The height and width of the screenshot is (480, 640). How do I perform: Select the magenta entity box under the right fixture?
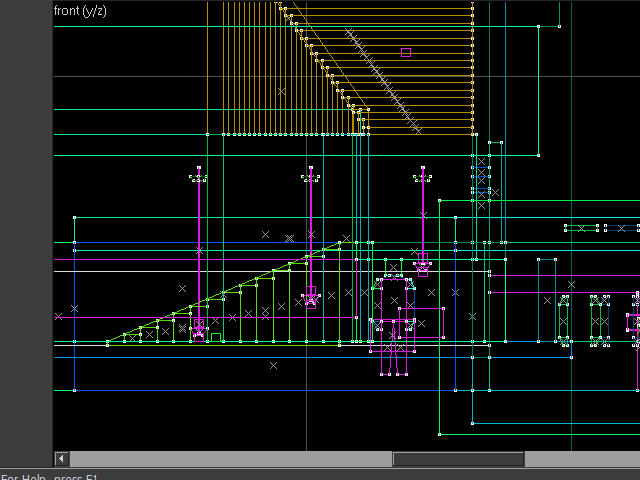click(x=423, y=267)
